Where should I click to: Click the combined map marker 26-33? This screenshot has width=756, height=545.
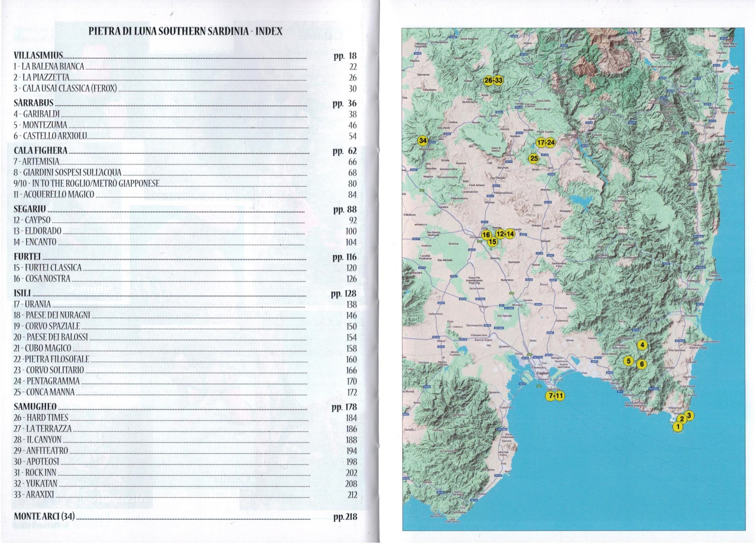pos(493,80)
